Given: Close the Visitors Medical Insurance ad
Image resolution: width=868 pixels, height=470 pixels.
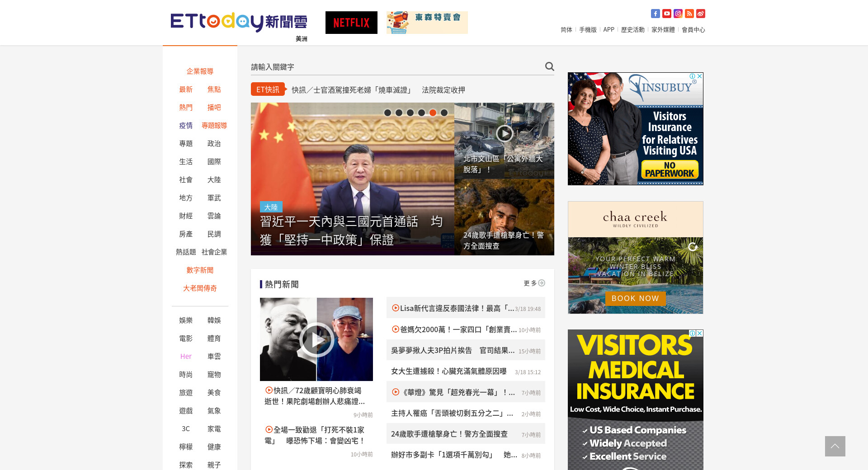Looking at the screenshot, I should (x=699, y=333).
